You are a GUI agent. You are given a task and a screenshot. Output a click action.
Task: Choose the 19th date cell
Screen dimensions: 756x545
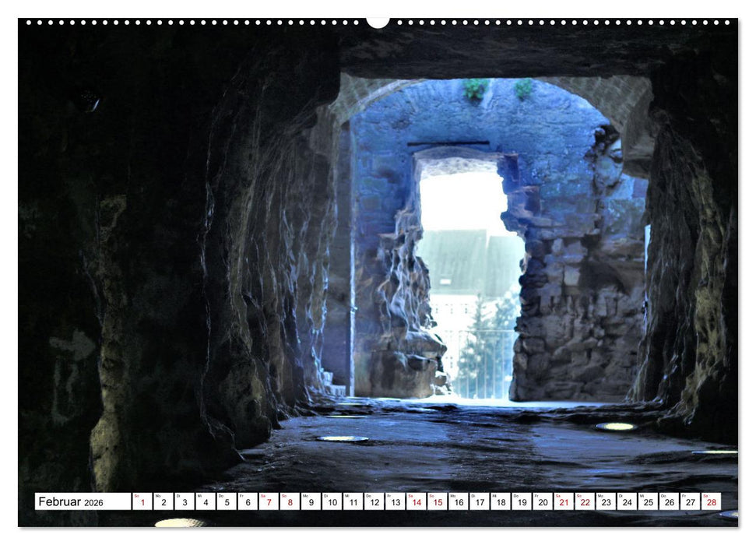521,501
